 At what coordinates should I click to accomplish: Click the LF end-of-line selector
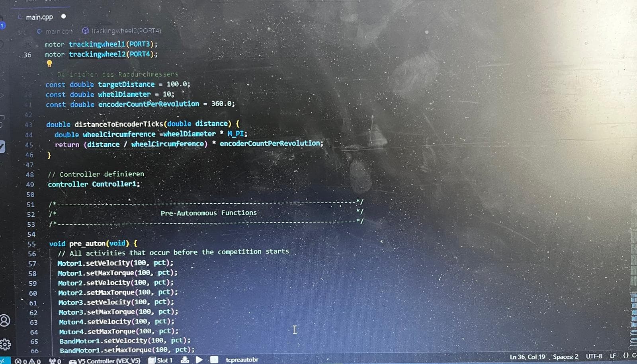point(613,356)
